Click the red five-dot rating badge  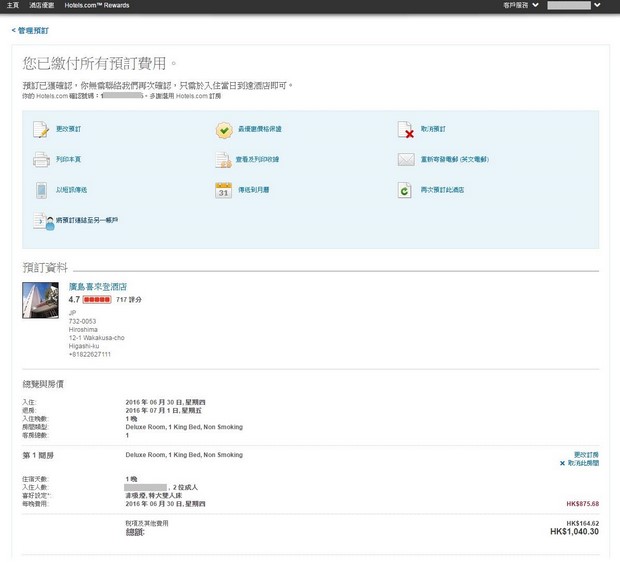pyautogui.click(x=97, y=300)
